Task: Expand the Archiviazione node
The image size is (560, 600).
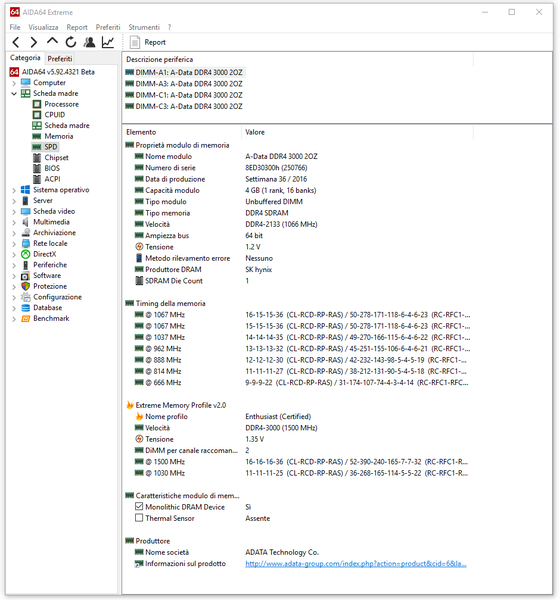Action: pyautogui.click(x=14, y=233)
